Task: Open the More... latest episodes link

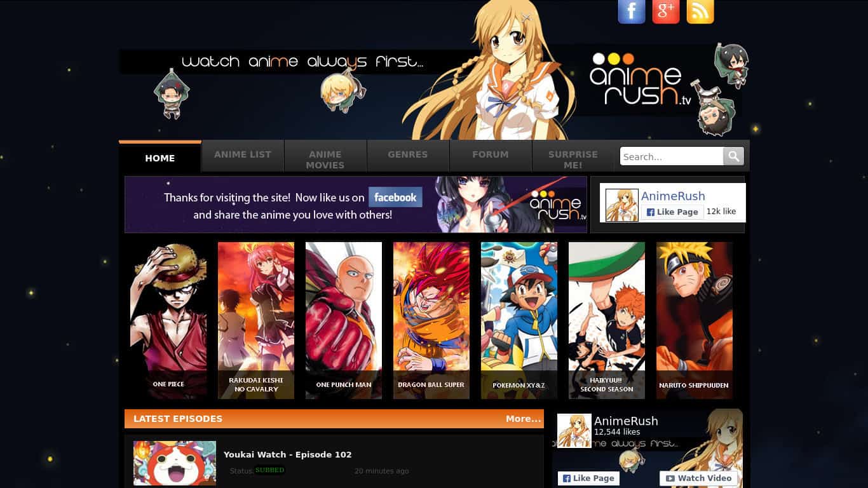Action: point(523,419)
